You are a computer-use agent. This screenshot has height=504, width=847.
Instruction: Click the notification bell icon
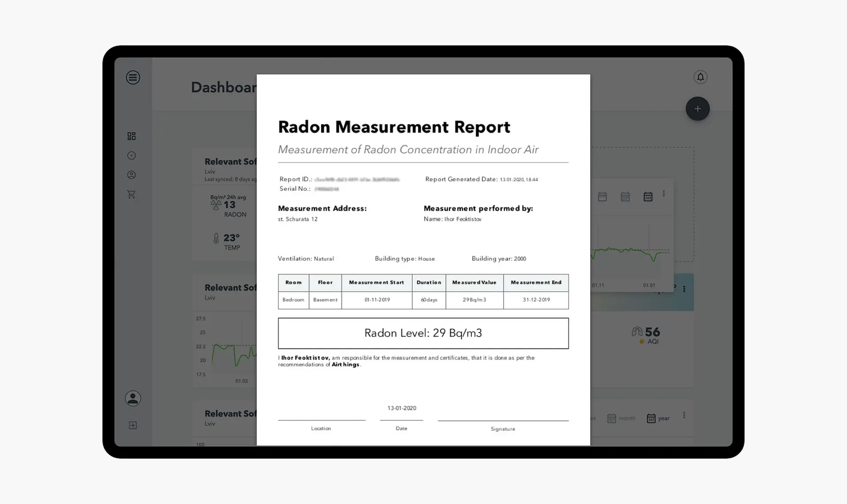click(x=701, y=77)
